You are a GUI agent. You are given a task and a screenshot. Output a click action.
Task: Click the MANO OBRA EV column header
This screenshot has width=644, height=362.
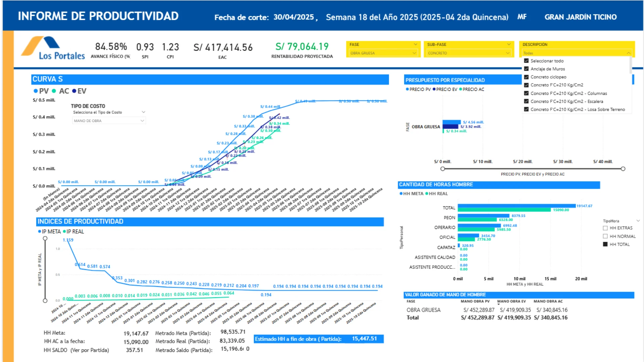coord(511,301)
